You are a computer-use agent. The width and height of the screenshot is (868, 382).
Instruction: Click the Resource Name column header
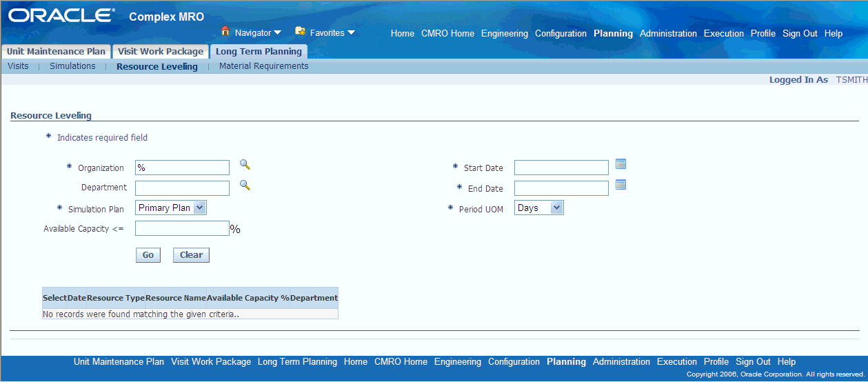point(176,298)
